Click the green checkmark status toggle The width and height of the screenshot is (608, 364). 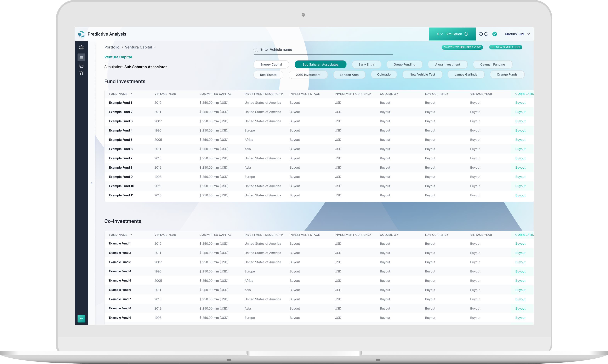(495, 34)
